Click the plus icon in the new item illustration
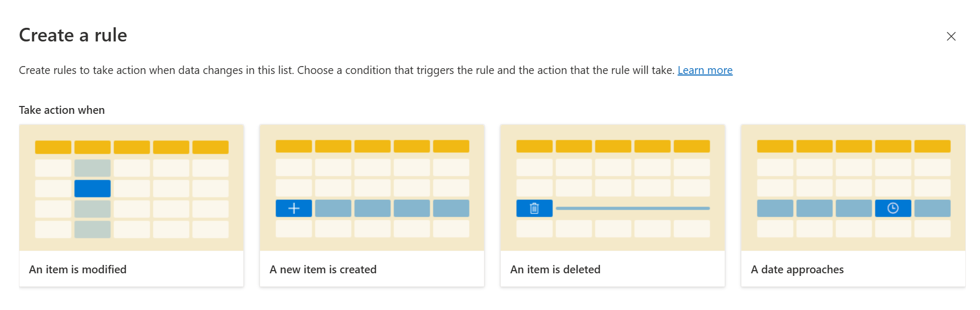The image size is (980, 310). click(x=293, y=208)
